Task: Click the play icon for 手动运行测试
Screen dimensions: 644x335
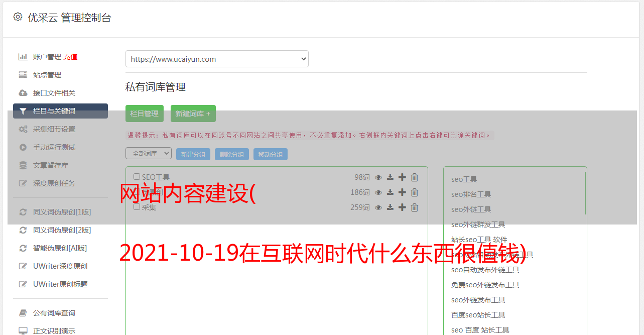Action: click(x=23, y=147)
